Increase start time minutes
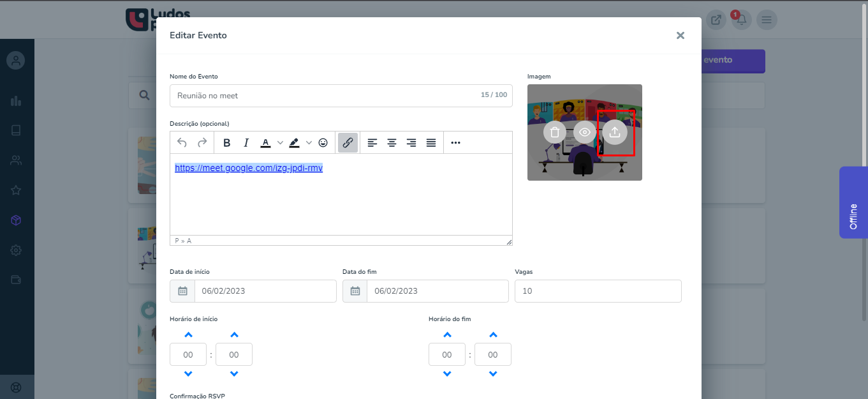This screenshot has height=399, width=868. point(234,335)
